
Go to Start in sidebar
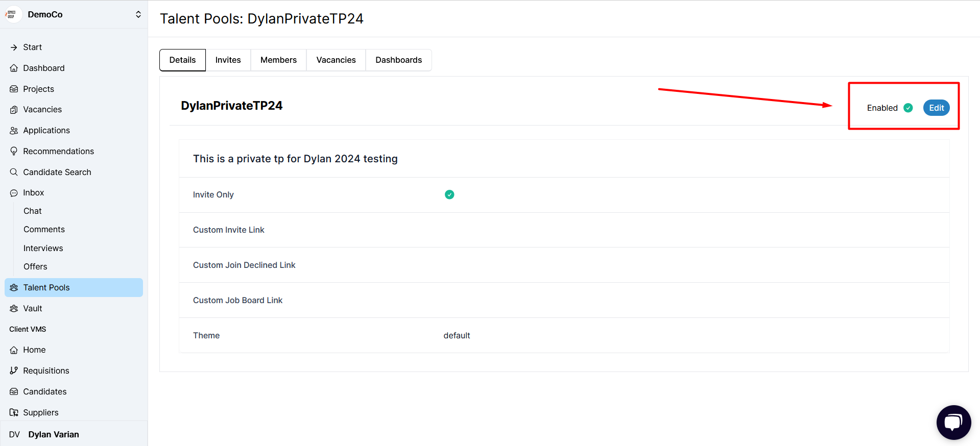click(x=74, y=47)
